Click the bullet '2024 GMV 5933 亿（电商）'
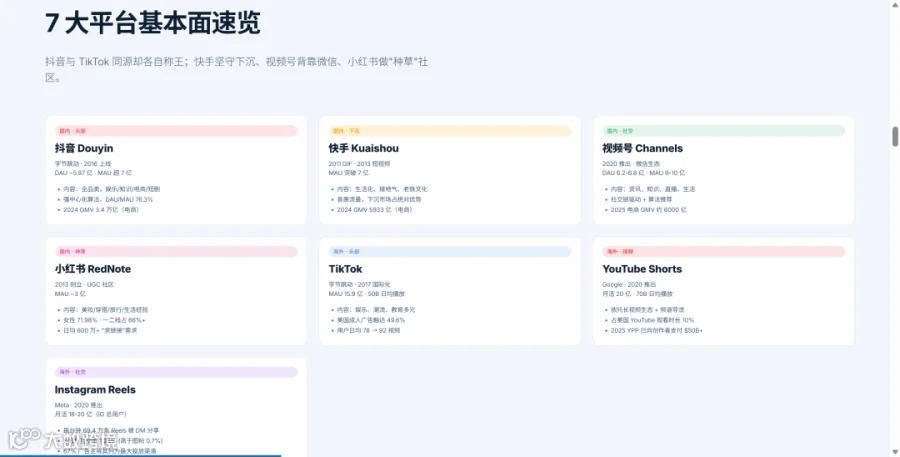The height and width of the screenshot is (457, 900). (x=375, y=210)
